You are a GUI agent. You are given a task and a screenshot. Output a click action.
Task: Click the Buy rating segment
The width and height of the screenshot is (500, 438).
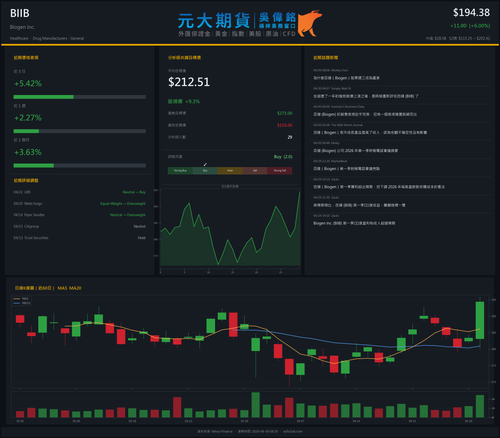coord(205,171)
